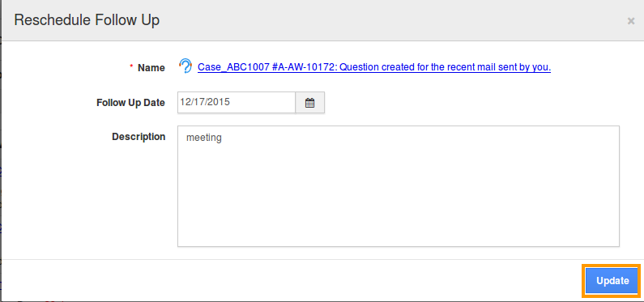Click empty space at bottom of Description box
Image resolution: width=644 pixels, height=302 pixels.
coord(399,230)
